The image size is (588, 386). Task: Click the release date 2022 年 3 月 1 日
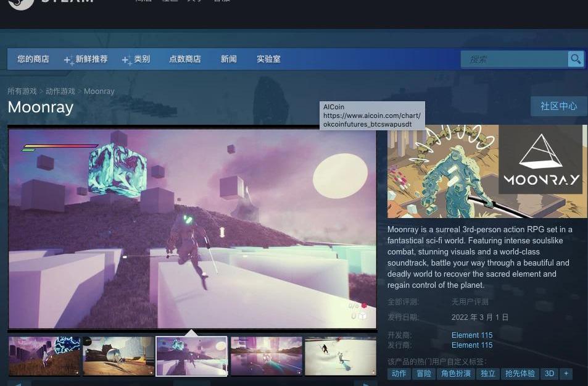(x=480, y=317)
